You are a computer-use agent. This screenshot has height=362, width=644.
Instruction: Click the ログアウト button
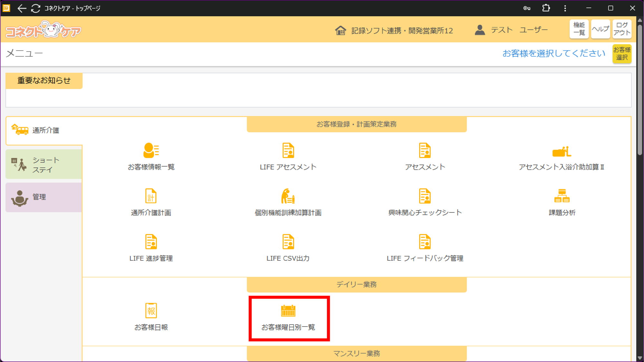tap(621, 29)
